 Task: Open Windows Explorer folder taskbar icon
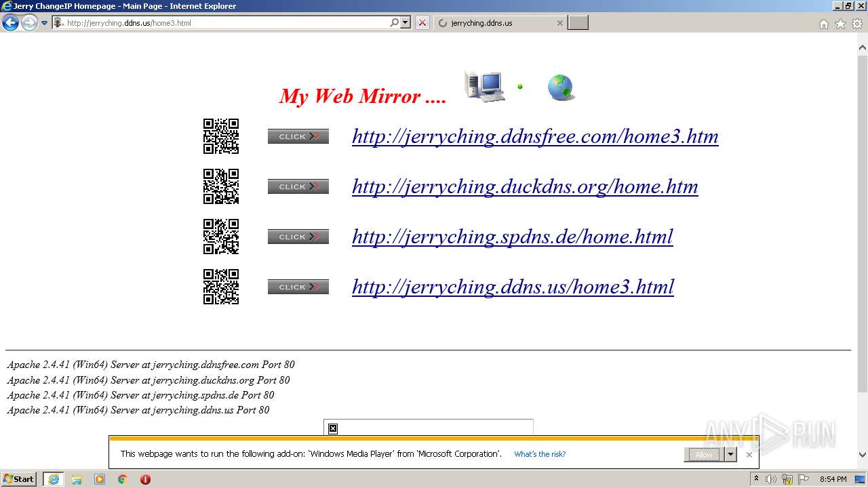click(77, 479)
